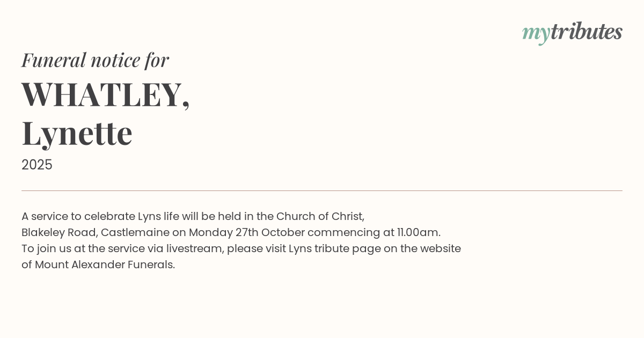
Task: Click the year 2025 below the name
Action: 37,165
